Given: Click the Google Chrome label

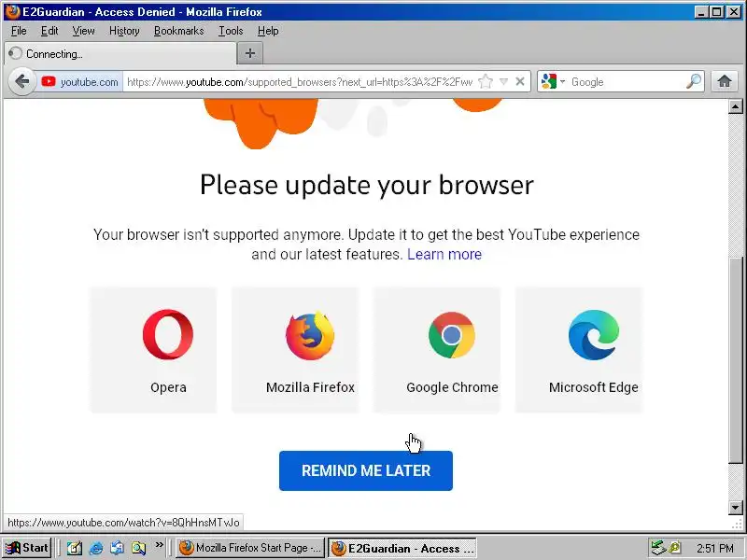Looking at the screenshot, I should click(452, 387).
